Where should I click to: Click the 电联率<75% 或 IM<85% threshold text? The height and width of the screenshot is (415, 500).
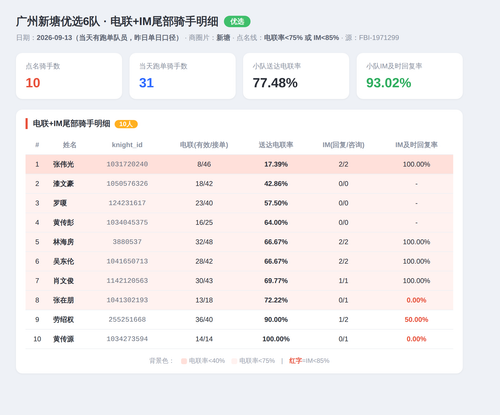[301, 38]
